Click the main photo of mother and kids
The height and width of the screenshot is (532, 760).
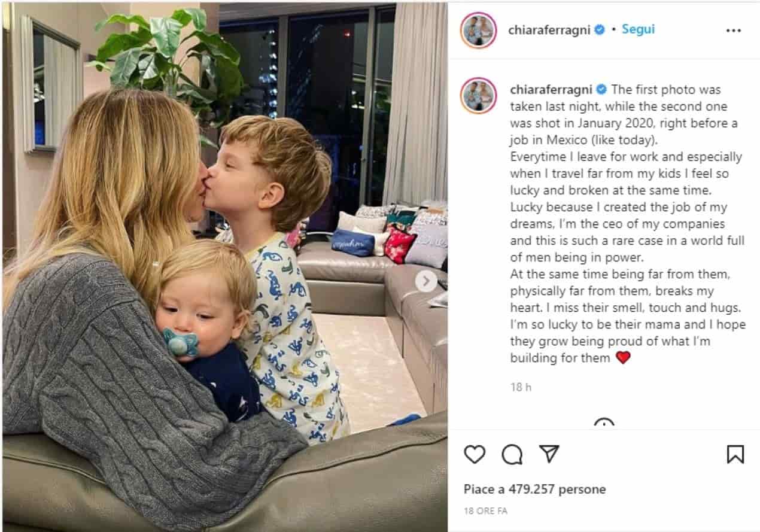click(x=224, y=266)
